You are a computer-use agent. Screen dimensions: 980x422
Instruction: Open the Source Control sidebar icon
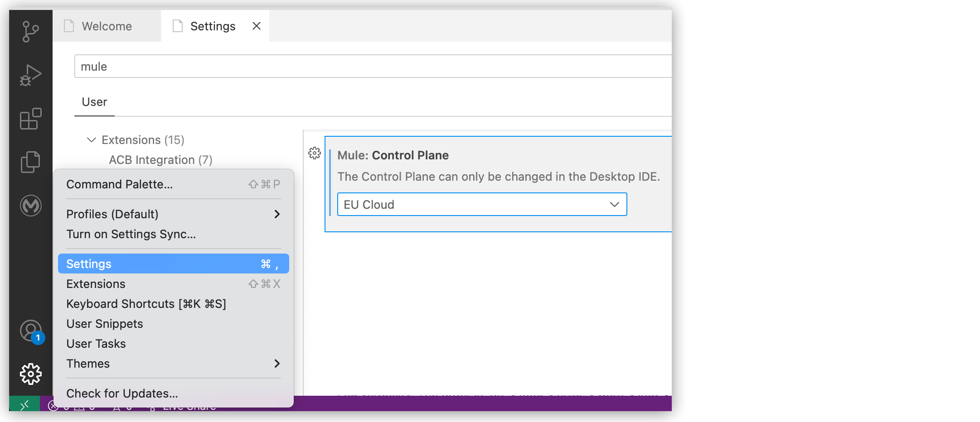tap(30, 31)
